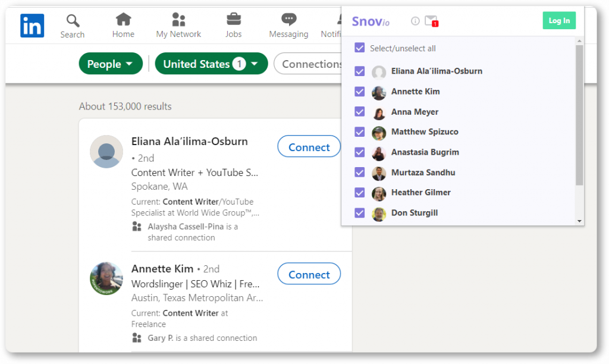Click the Snov.io list scrollbar down arrow

(x=579, y=221)
